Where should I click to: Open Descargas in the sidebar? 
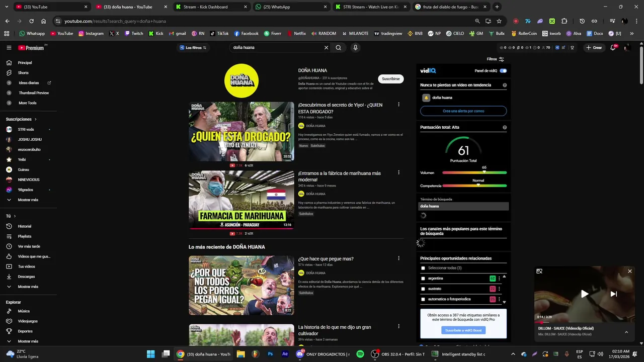[x=26, y=277]
